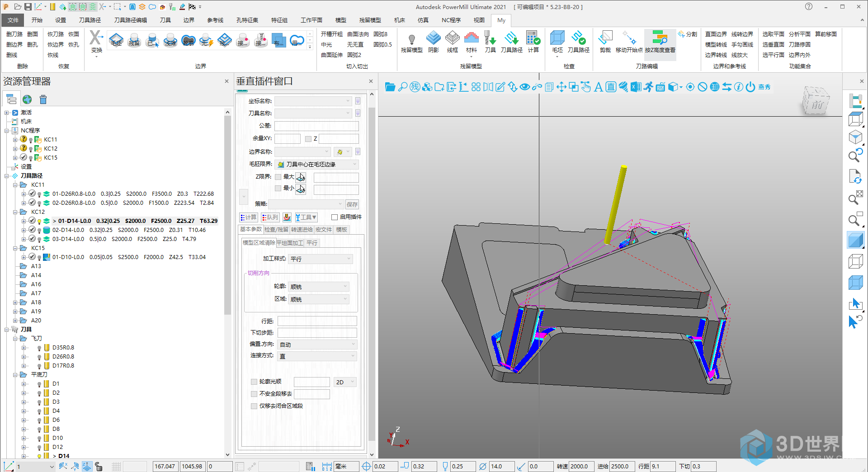
Task: Click the open folder icon in viewport toolbar
Action: (390, 87)
